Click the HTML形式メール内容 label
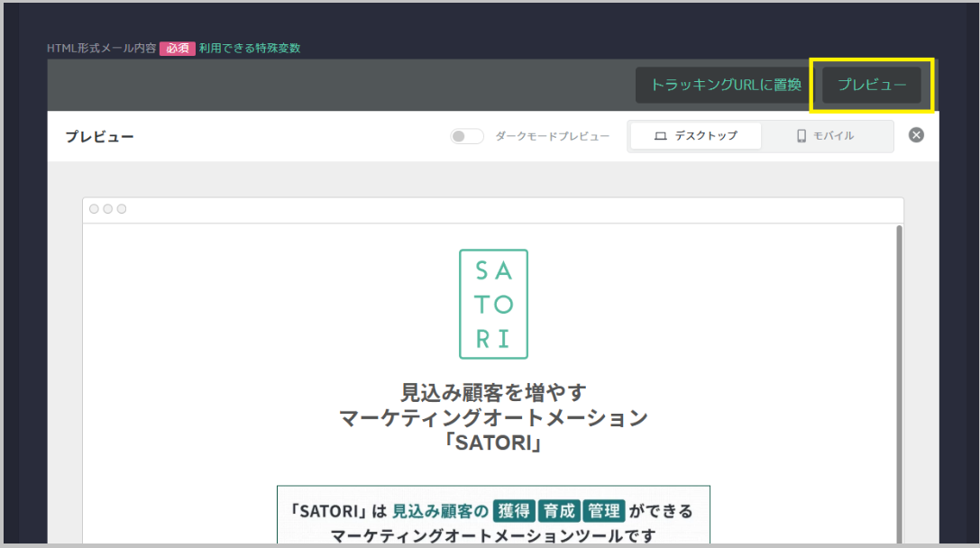 click(x=101, y=48)
